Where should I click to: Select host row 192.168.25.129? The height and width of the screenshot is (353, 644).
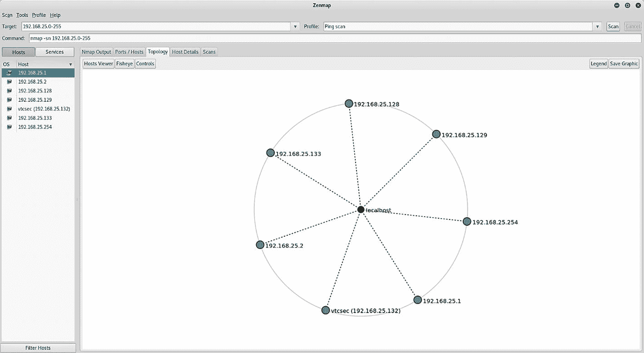click(38, 100)
